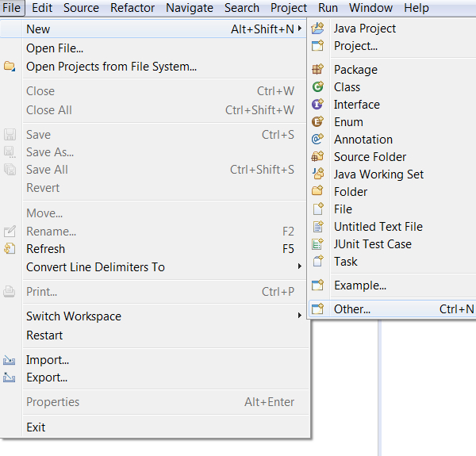Click the Import icon
This screenshot has height=456, width=476.
point(10,360)
